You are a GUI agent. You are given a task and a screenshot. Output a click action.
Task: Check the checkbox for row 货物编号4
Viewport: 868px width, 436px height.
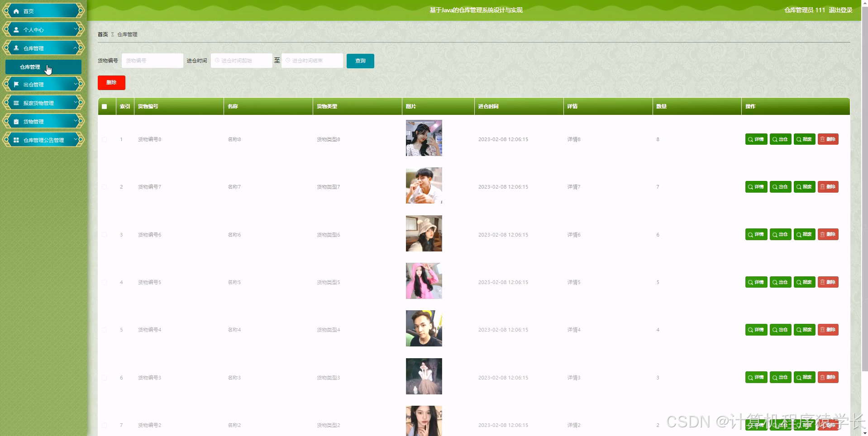click(x=105, y=330)
